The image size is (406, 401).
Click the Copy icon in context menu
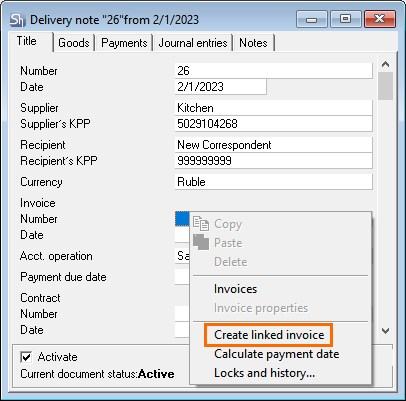point(201,224)
